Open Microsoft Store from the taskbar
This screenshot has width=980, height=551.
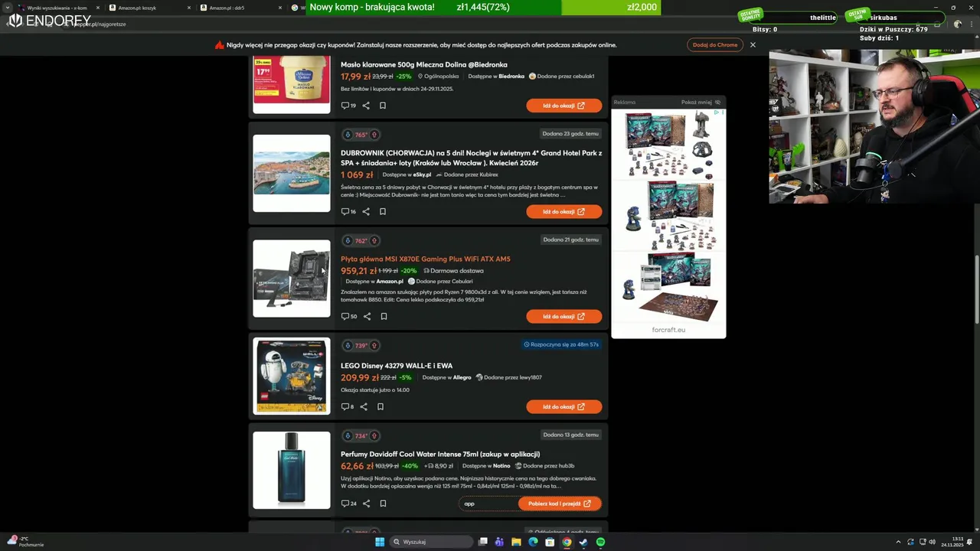pyautogui.click(x=550, y=542)
